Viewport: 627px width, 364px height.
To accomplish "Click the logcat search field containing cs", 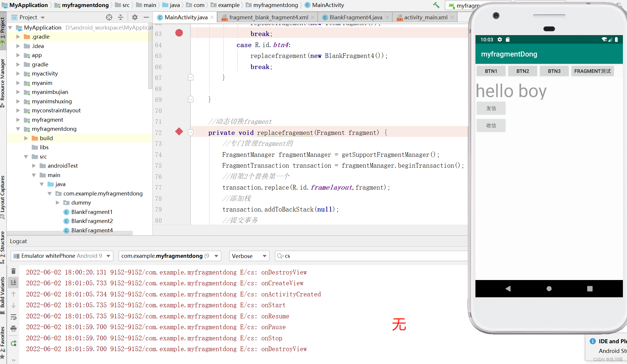I will pos(372,256).
